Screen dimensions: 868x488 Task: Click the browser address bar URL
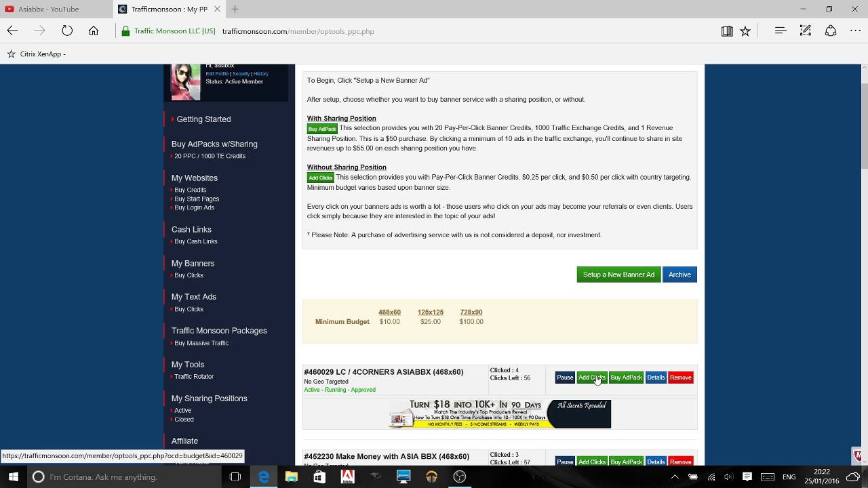[298, 31]
